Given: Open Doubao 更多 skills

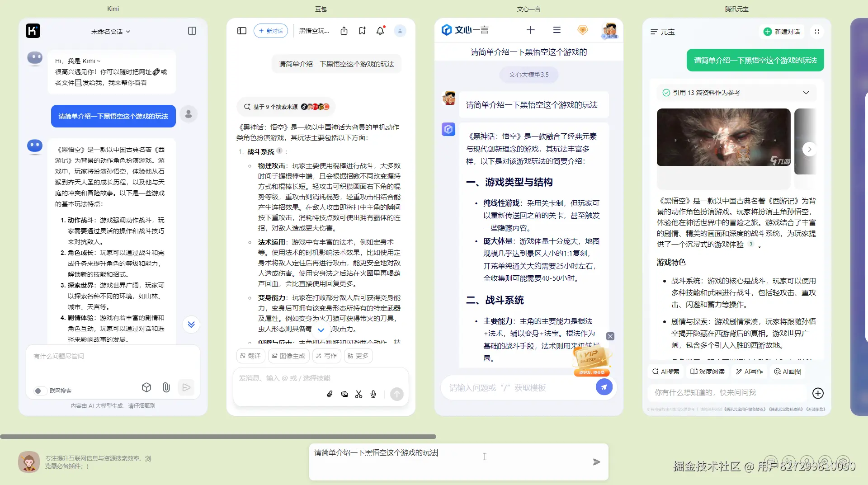Looking at the screenshot, I should [358, 356].
